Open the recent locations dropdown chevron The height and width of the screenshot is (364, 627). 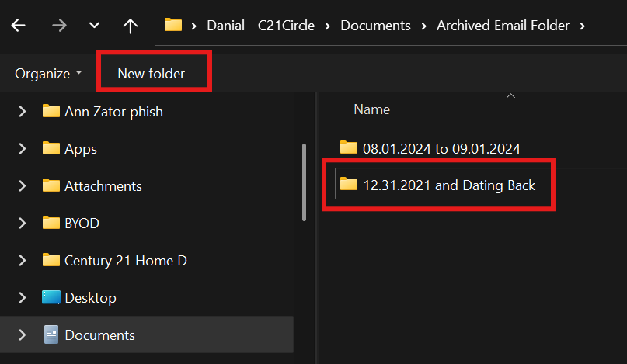tap(94, 26)
